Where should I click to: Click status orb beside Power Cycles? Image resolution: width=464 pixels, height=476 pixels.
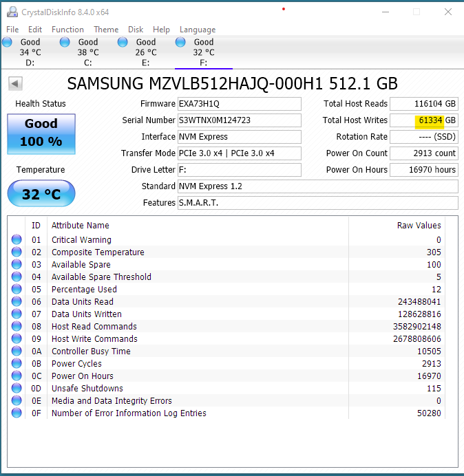click(17, 363)
